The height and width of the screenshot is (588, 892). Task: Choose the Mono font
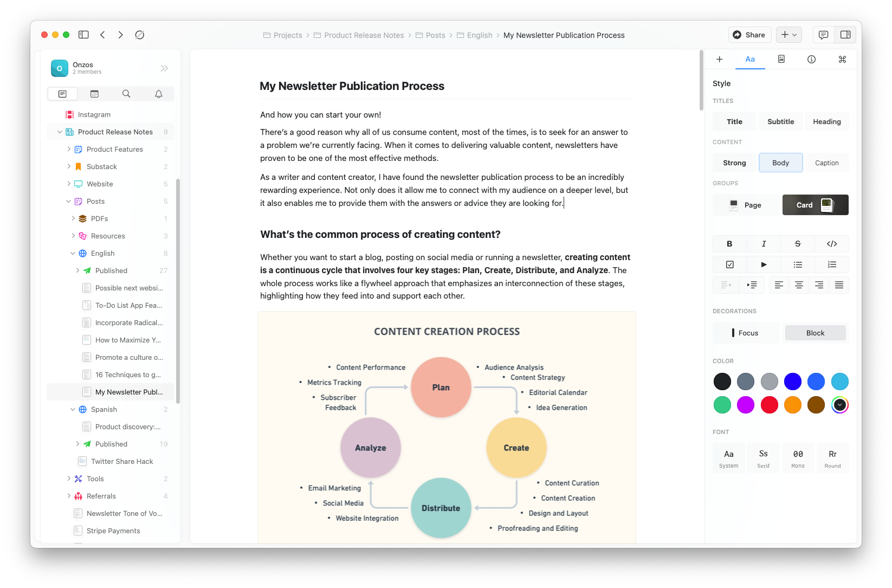tap(798, 458)
